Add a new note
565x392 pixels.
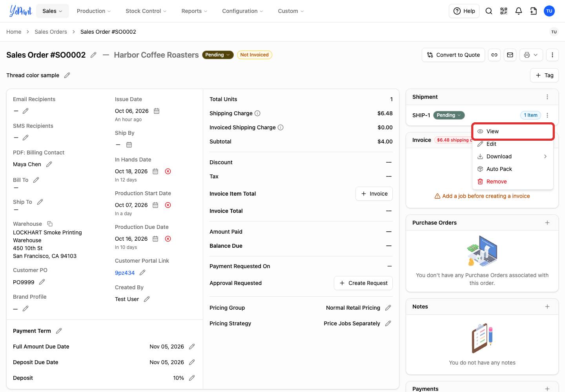click(547, 307)
